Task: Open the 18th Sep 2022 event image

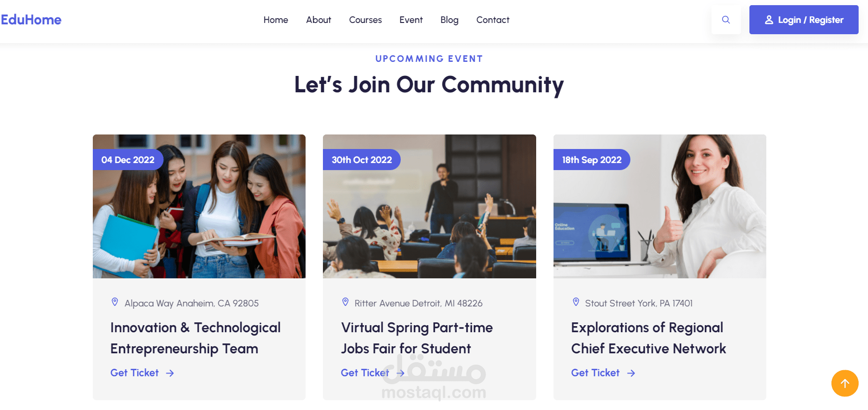Action: coord(660,206)
